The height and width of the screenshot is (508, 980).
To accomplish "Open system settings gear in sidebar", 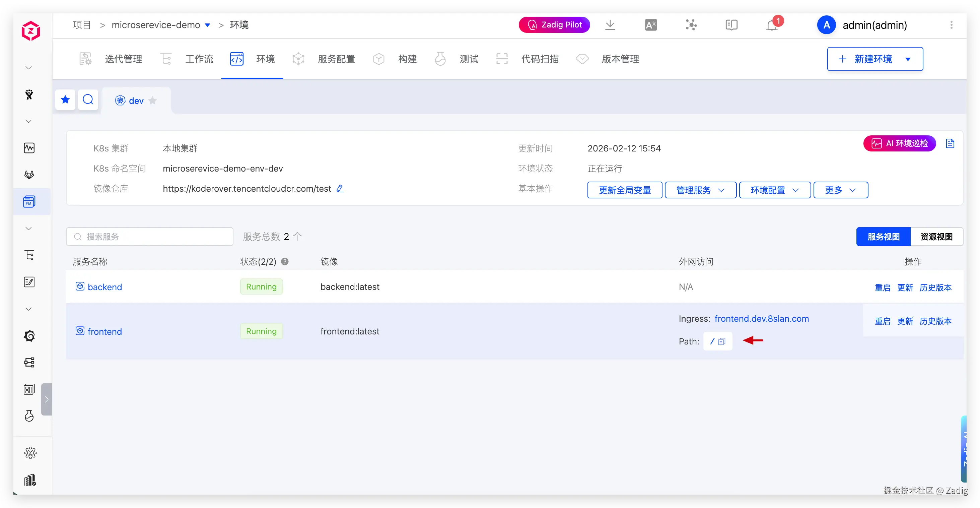I will point(30,452).
